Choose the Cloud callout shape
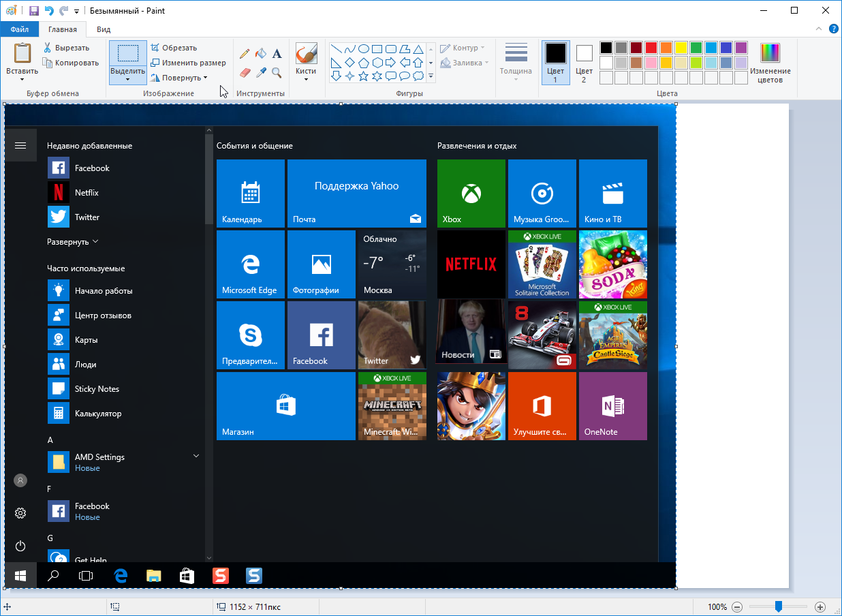Screen dimensions: 842x616 point(418,76)
